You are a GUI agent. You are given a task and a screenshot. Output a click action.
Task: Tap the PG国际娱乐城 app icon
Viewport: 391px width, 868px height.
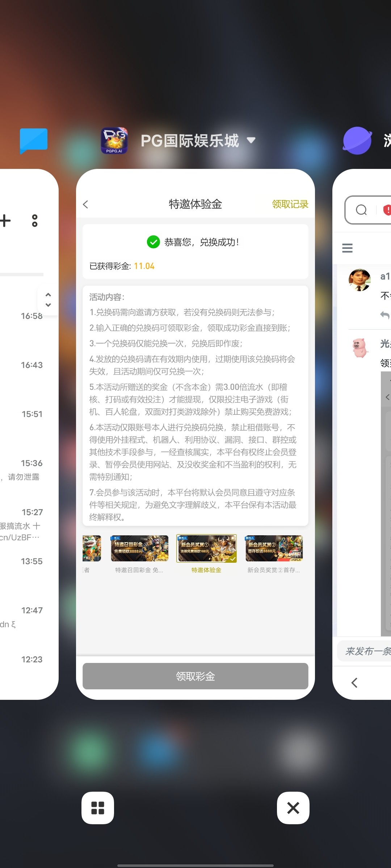pos(114,141)
